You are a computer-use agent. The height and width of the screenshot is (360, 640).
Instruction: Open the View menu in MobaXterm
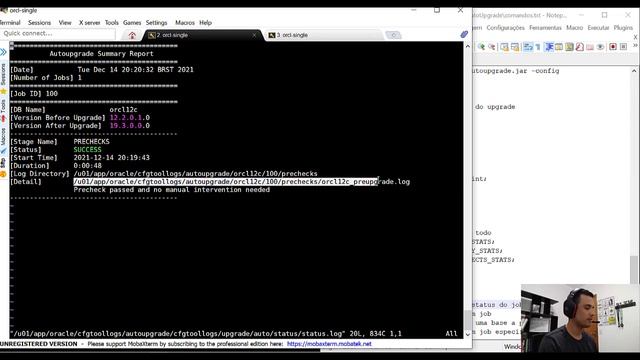pos(65,23)
